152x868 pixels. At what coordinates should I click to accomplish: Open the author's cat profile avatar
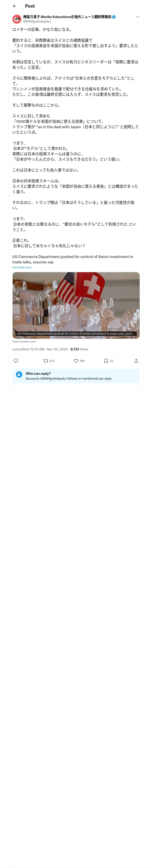17,19
